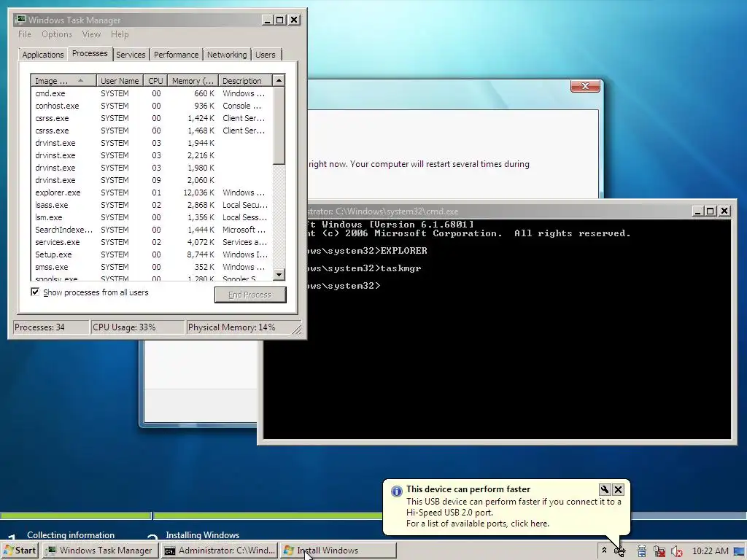This screenshot has height=560, width=747.
Task: Close the Windows Task Manager window
Action: coord(295,20)
